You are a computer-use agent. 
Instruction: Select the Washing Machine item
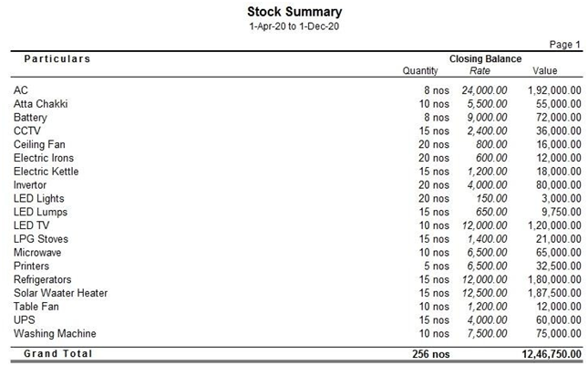(x=54, y=333)
